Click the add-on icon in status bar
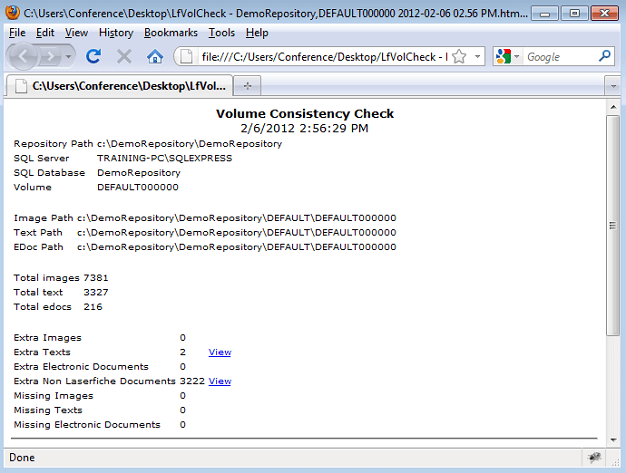Viewport: 626px width, 473px height. point(595,457)
